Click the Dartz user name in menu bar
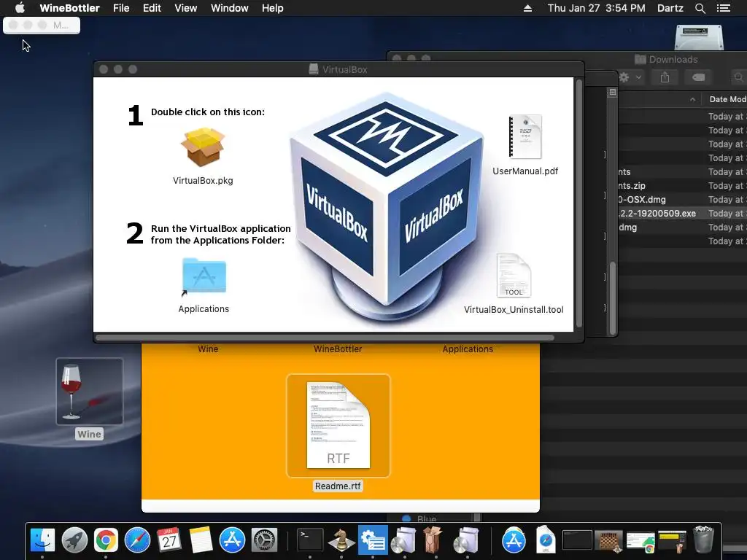This screenshot has height=560, width=747. (670, 8)
